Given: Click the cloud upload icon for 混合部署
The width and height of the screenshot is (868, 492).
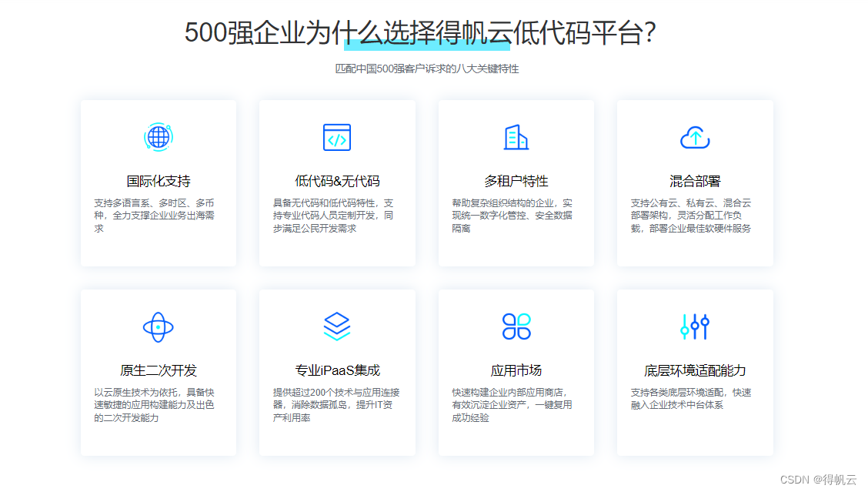Looking at the screenshot, I should click(x=695, y=137).
